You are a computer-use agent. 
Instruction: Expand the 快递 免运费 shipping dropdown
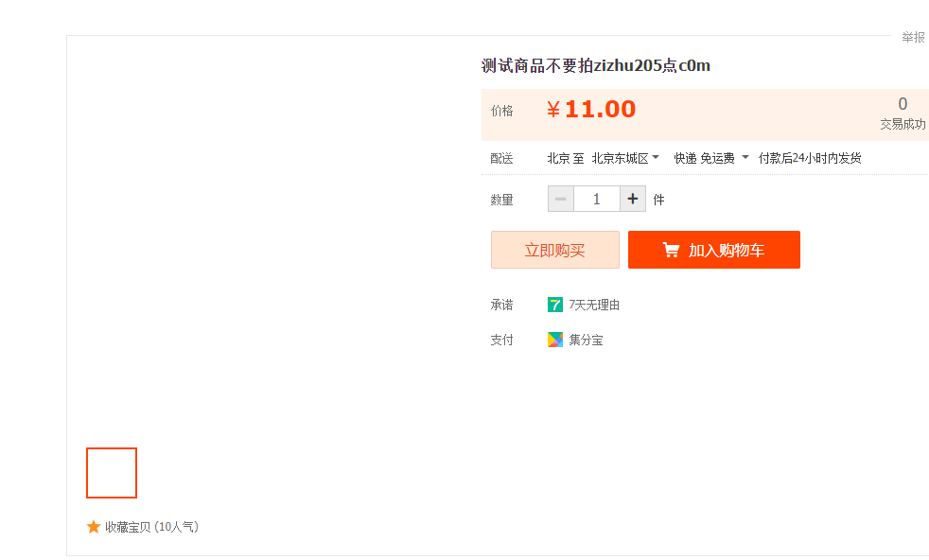[711, 158]
